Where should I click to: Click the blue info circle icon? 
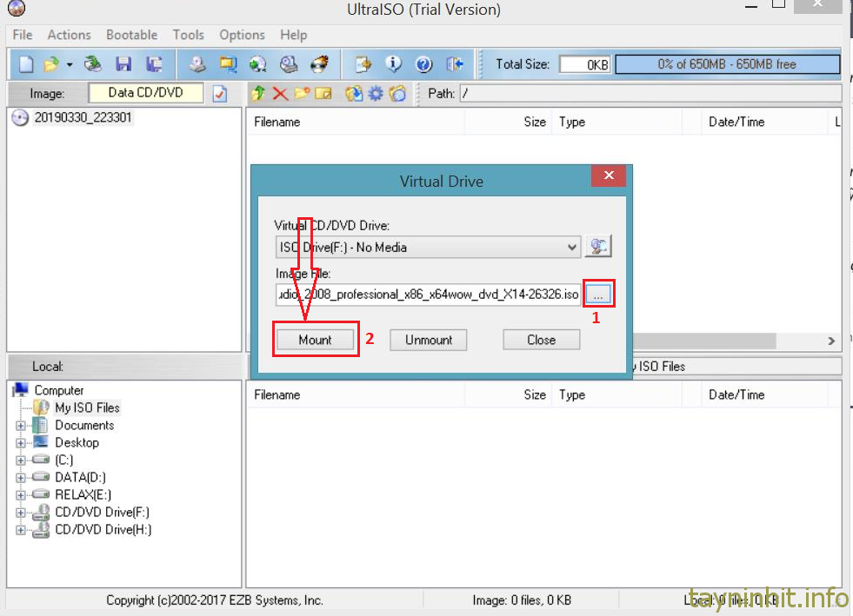point(394,64)
